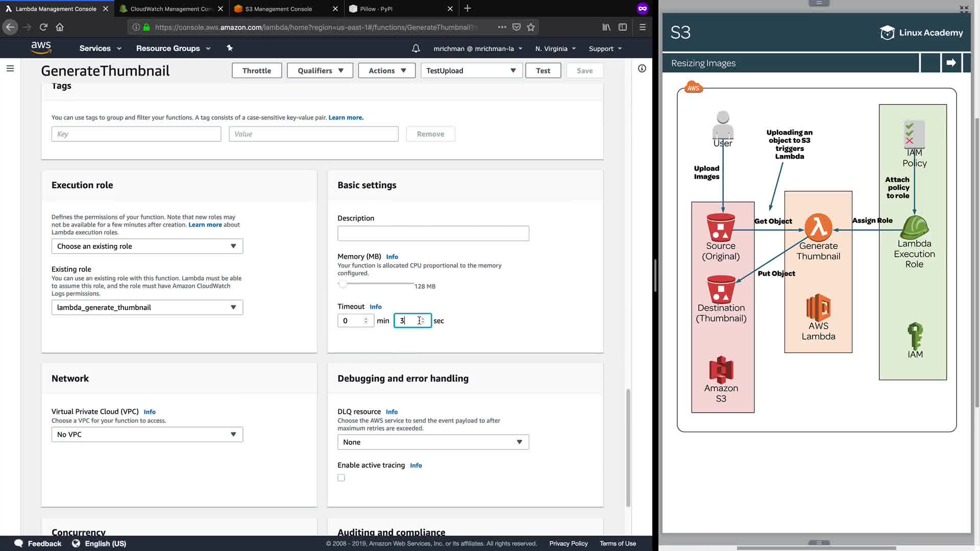
Task: Expand the DLQ resource None dropdown
Action: pos(433,442)
